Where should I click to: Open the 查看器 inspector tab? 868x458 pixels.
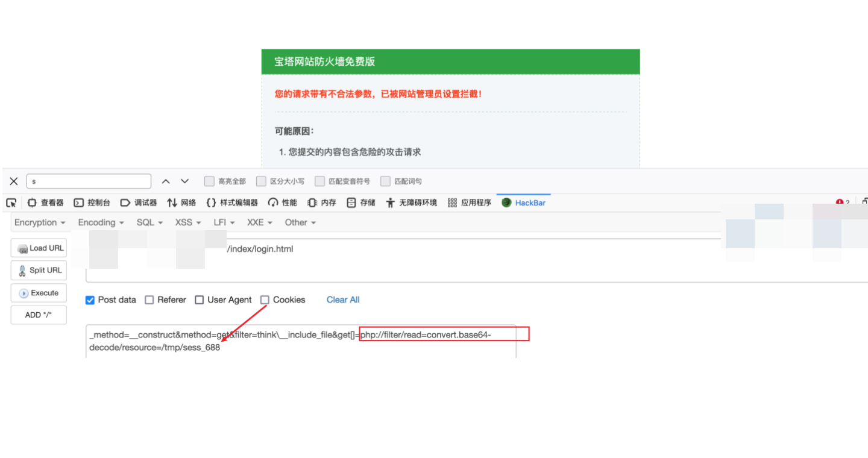tap(46, 202)
